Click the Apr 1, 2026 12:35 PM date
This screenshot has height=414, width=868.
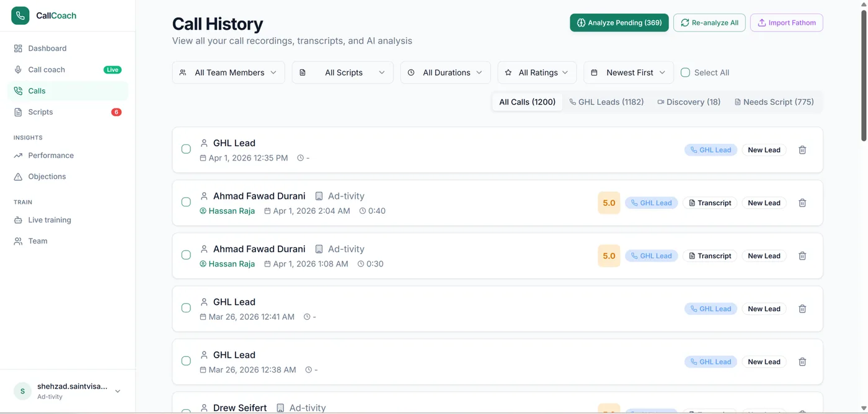[248, 158]
